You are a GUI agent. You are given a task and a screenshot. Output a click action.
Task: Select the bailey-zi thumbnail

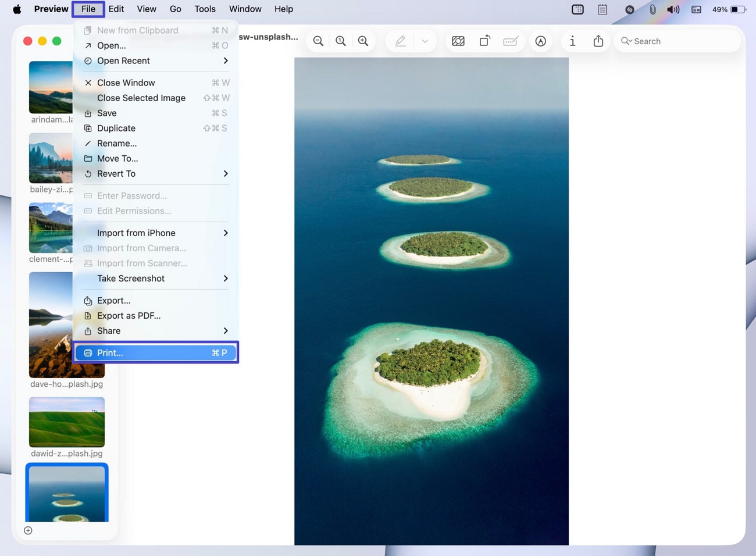(51, 158)
